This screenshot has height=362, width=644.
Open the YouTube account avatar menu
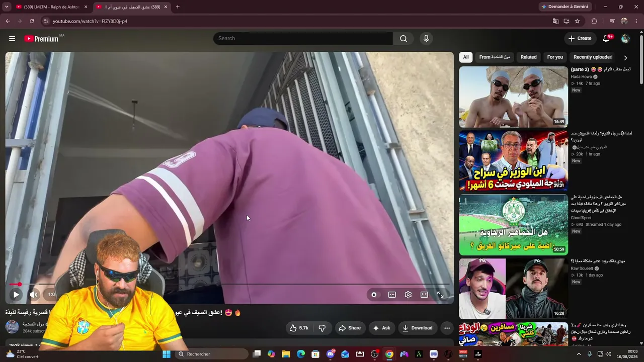625,39
